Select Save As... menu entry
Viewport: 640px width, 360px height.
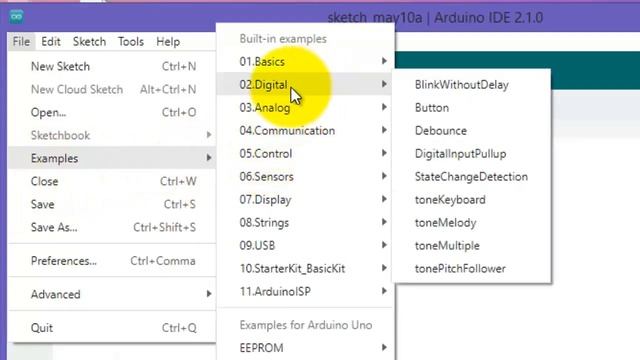click(112, 227)
